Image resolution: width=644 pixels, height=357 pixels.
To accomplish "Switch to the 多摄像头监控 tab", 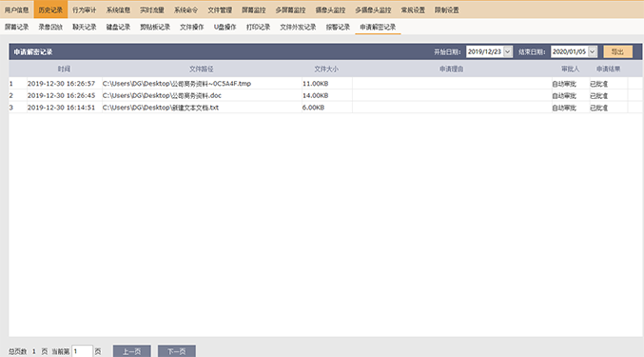I will 373,10.
